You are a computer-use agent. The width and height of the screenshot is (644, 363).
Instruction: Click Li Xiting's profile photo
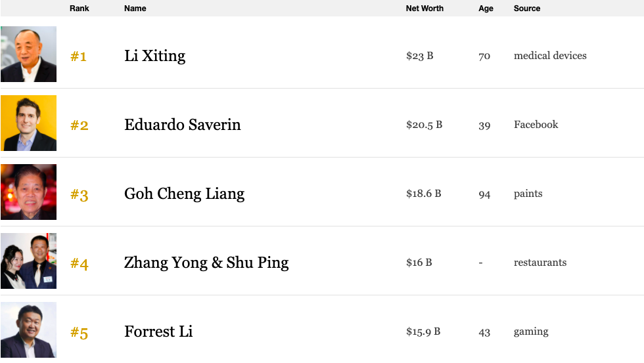point(28,54)
